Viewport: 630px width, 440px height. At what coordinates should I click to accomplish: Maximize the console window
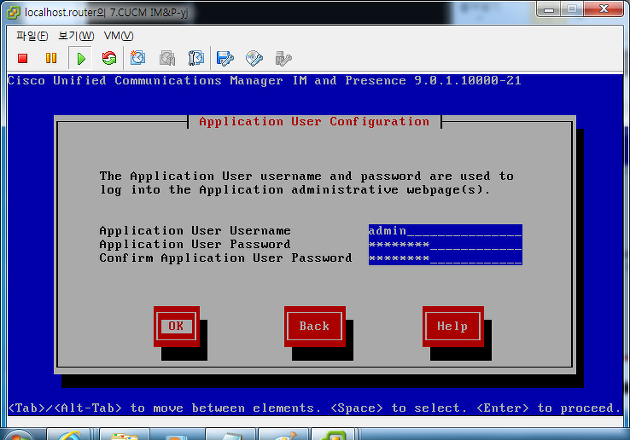click(x=572, y=9)
